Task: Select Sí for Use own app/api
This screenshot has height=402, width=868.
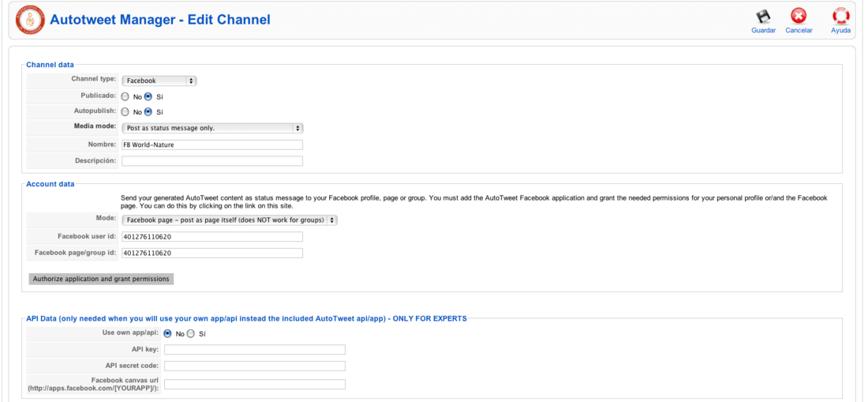Action: (191, 334)
